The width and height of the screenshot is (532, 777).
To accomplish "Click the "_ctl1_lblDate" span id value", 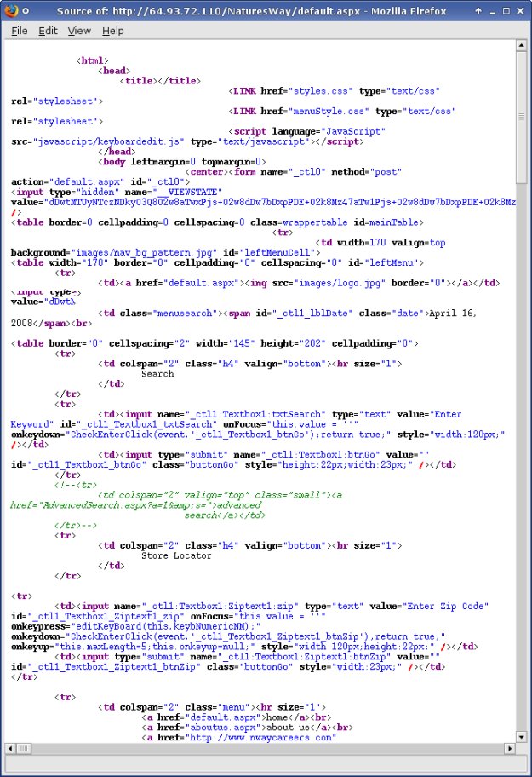I will pos(312,314).
